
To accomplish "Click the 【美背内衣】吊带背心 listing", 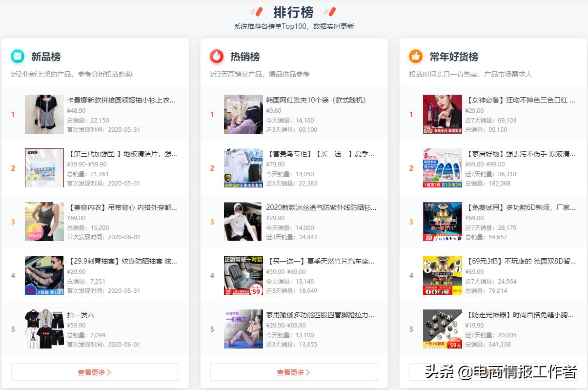I will pos(122,207).
